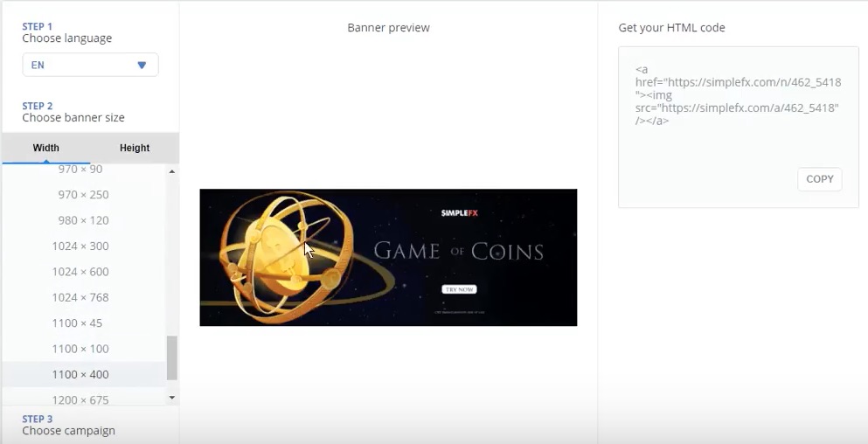Image resolution: width=868 pixels, height=444 pixels.
Task: Select the 1100 × 45 banner size
Action: (x=77, y=323)
